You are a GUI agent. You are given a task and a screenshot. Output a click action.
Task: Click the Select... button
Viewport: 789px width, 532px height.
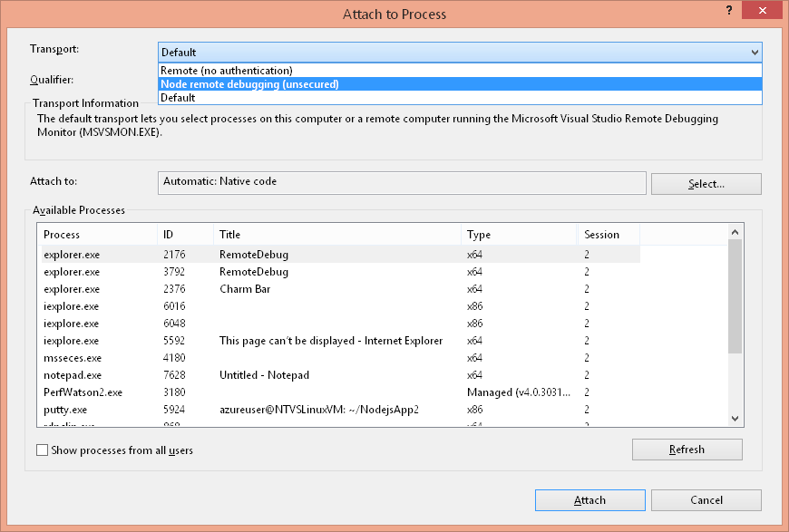pos(706,184)
